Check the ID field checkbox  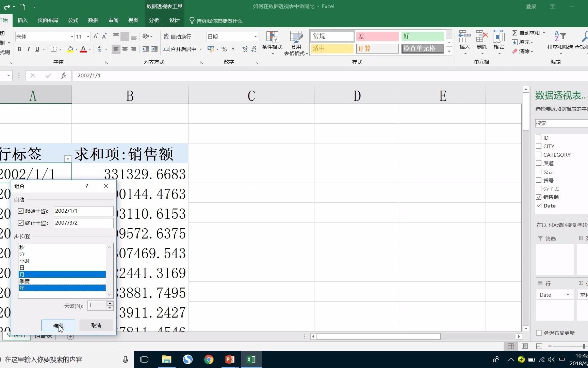pyautogui.click(x=539, y=138)
